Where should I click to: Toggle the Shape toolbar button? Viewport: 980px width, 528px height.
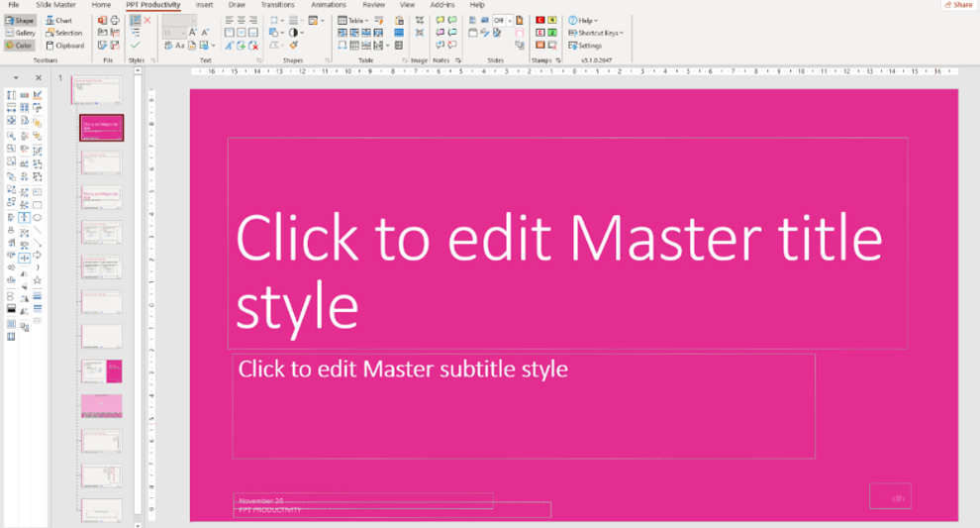pos(20,21)
